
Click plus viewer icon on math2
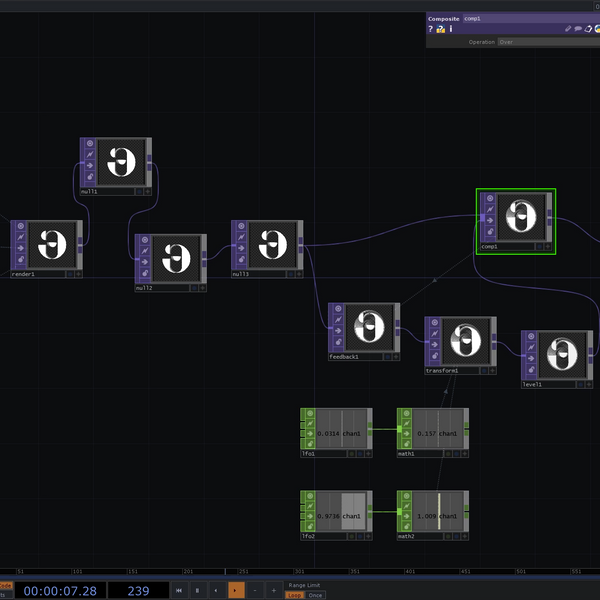(465, 536)
